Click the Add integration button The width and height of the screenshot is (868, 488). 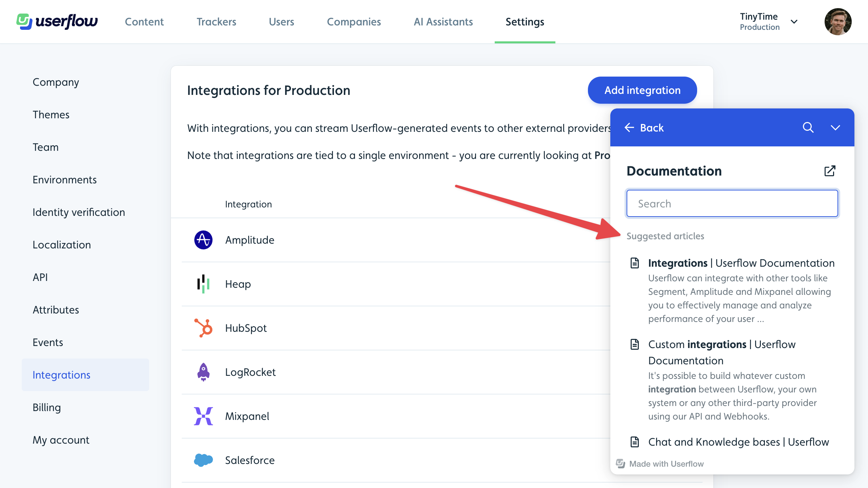(642, 90)
